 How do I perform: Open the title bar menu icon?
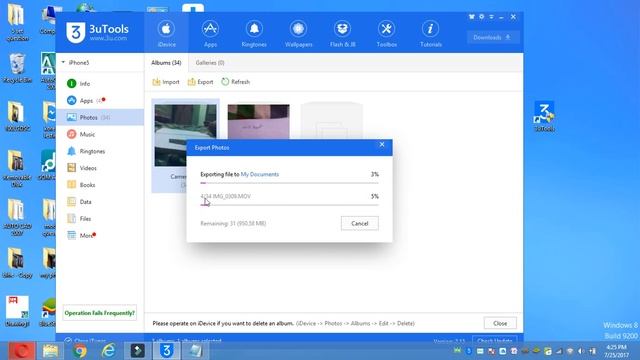click(491, 17)
